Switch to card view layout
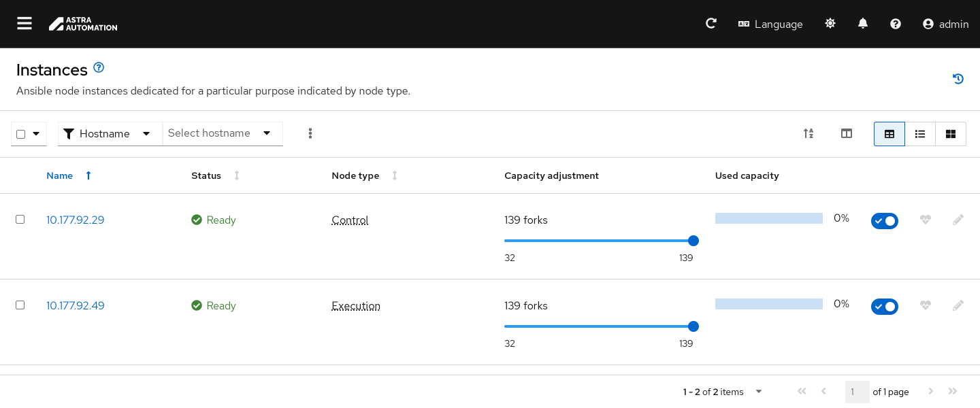This screenshot has width=980, height=408. tap(951, 134)
